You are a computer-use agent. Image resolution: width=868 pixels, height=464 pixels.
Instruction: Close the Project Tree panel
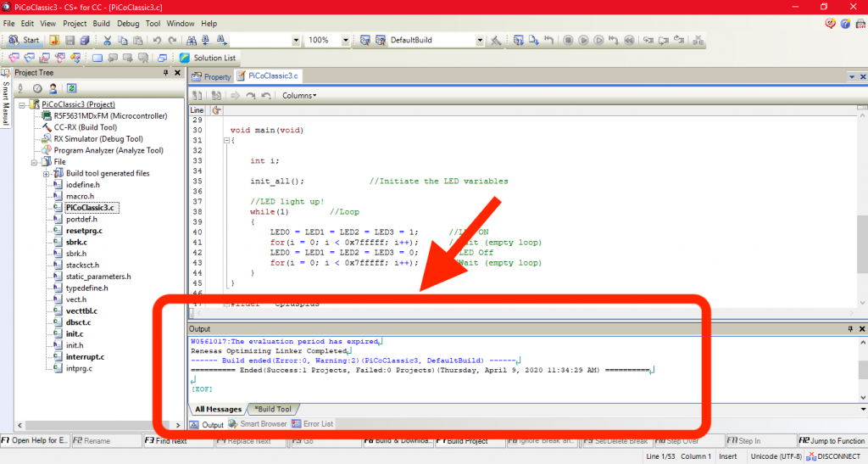[178, 73]
